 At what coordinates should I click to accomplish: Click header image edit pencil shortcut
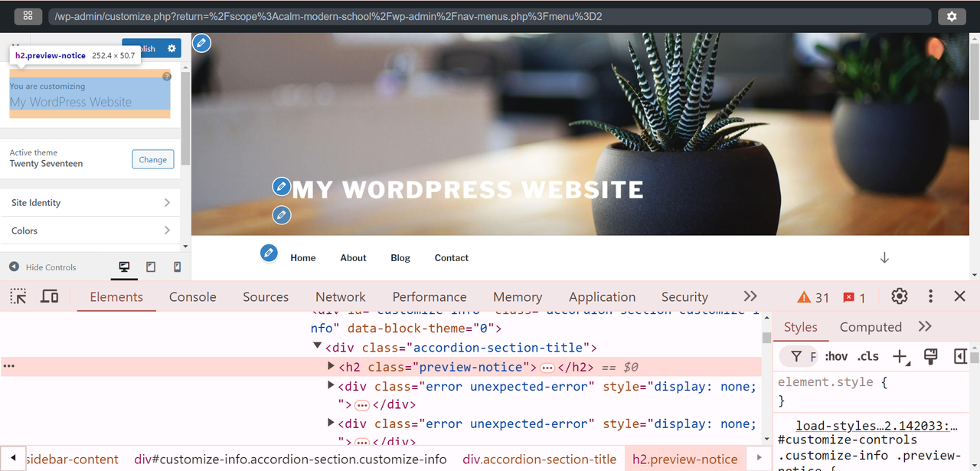[x=201, y=43]
